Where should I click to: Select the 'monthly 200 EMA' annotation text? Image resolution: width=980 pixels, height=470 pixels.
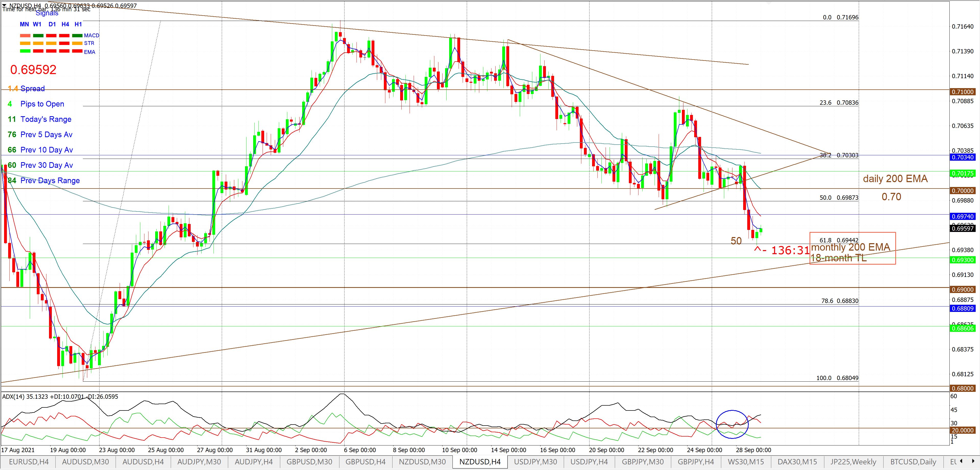[x=851, y=247]
